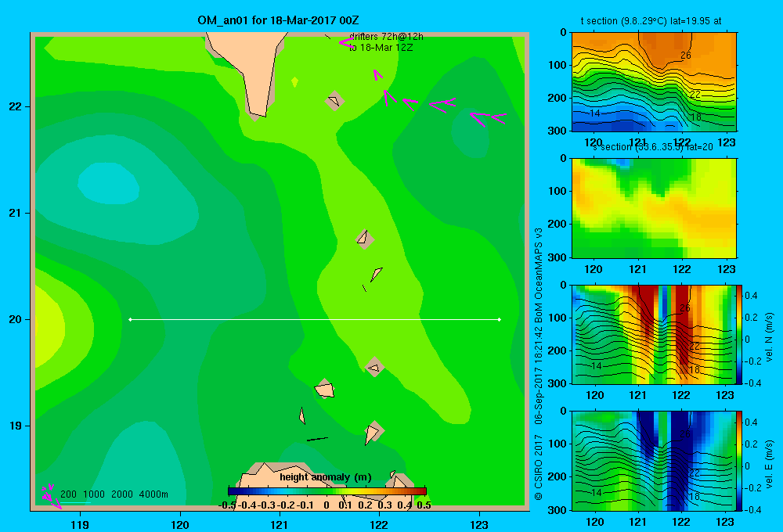Screen dimensions: 783x532
Task: Click the vel. E color scale bar
Action: coord(740,461)
